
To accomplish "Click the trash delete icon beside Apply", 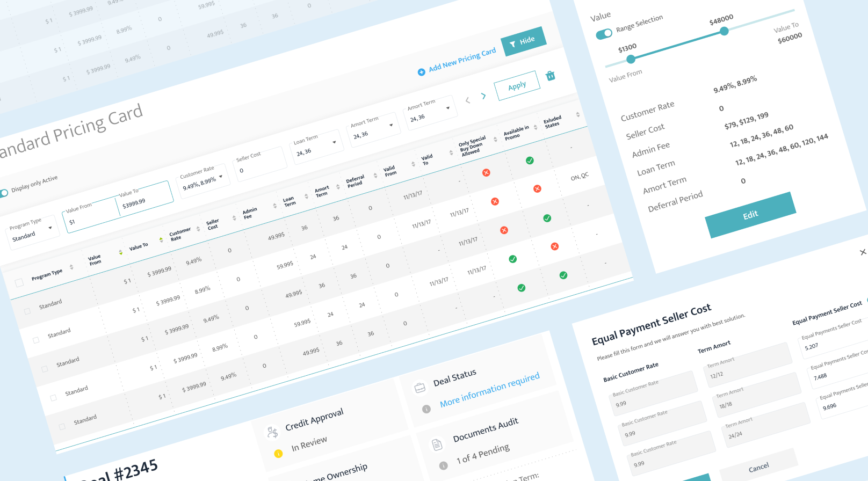I will [x=551, y=76].
